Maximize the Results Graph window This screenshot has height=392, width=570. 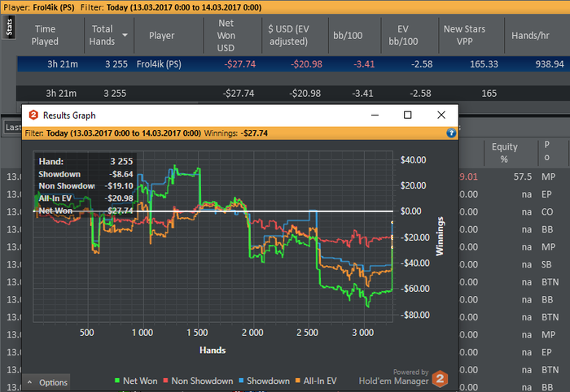pyautogui.click(x=407, y=115)
